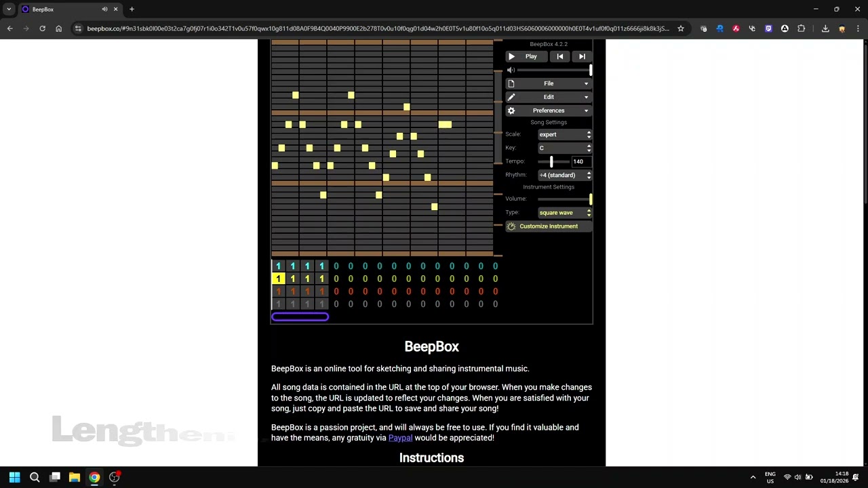
Task: Click the red circular extension icon
Action: tap(736, 28)
